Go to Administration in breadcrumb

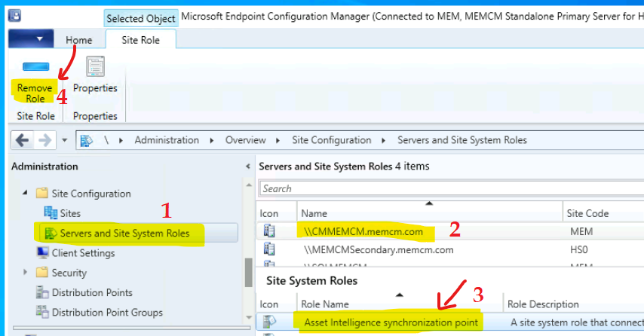pos(167,140)
